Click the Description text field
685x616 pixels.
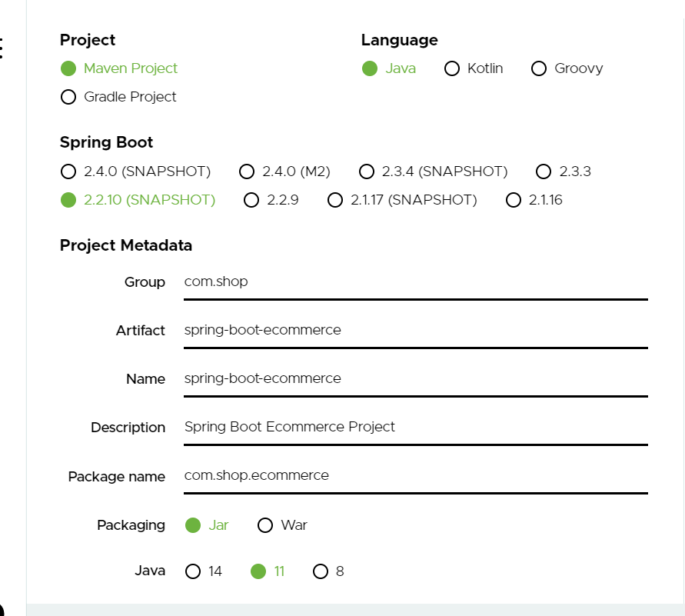415,428
